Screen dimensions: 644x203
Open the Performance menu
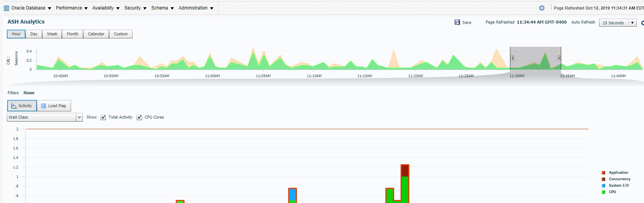[x=71, y=8]
